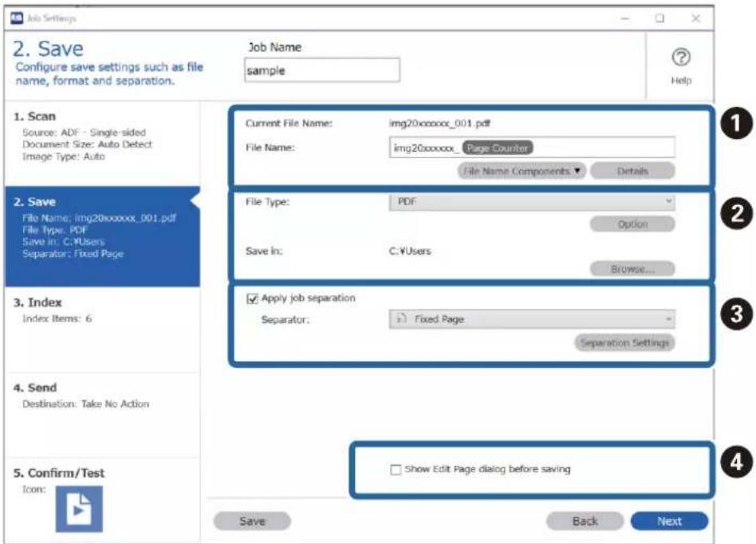Expand the File Name Components menu

[522, 171]
